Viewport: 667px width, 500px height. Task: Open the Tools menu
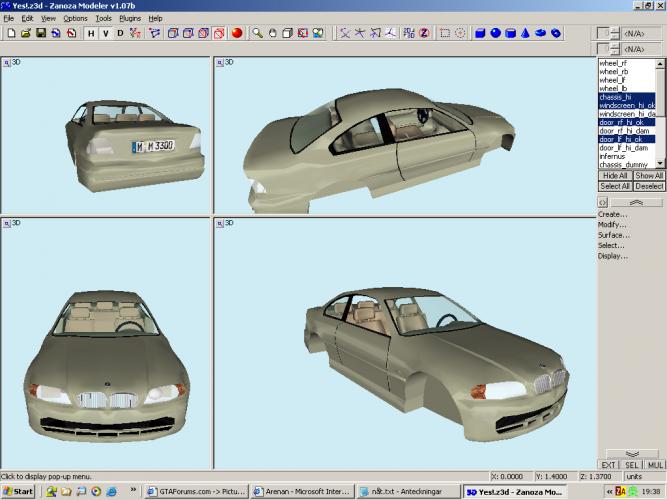[x=103, y=18]
